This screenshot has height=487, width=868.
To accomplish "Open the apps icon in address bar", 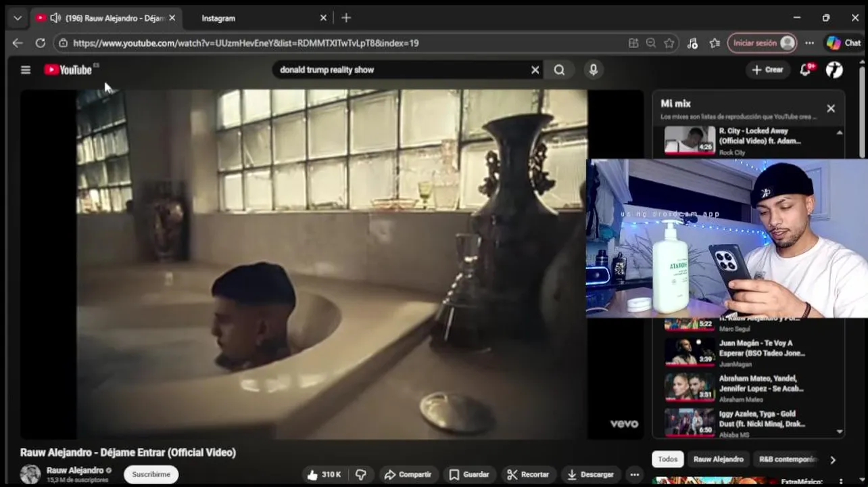I will pyautogui.click(x=633, y=43).
